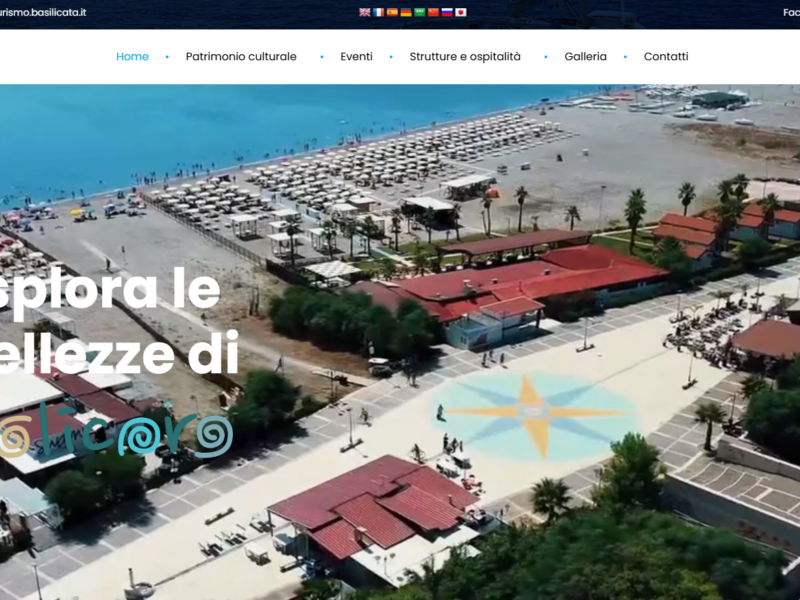The height and width of the screenshot is (600, 800).
Task: Choose the Spanish flag for translation
Action: point(392,12)
